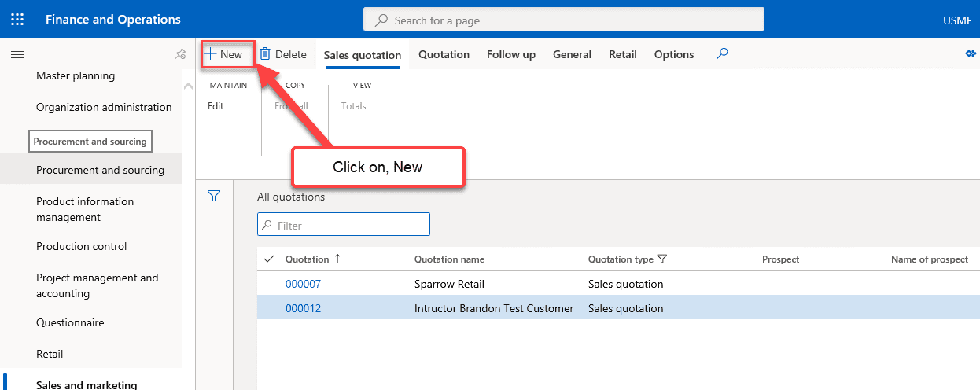Select Intructor Brandon Test Customer cell
Screen dimensions: 980x390
point(494,308)
